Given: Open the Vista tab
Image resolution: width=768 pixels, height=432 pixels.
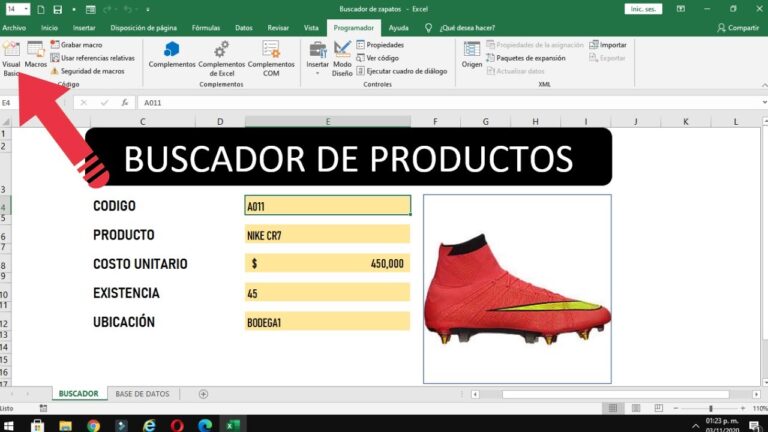Looking at the screenshot, I should coord(311,28).
